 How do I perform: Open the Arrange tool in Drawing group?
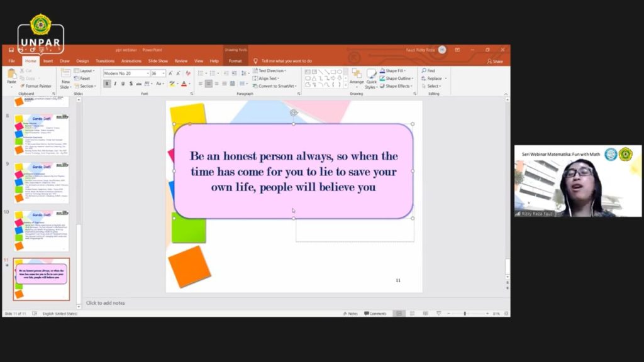(x=357, y=77)
